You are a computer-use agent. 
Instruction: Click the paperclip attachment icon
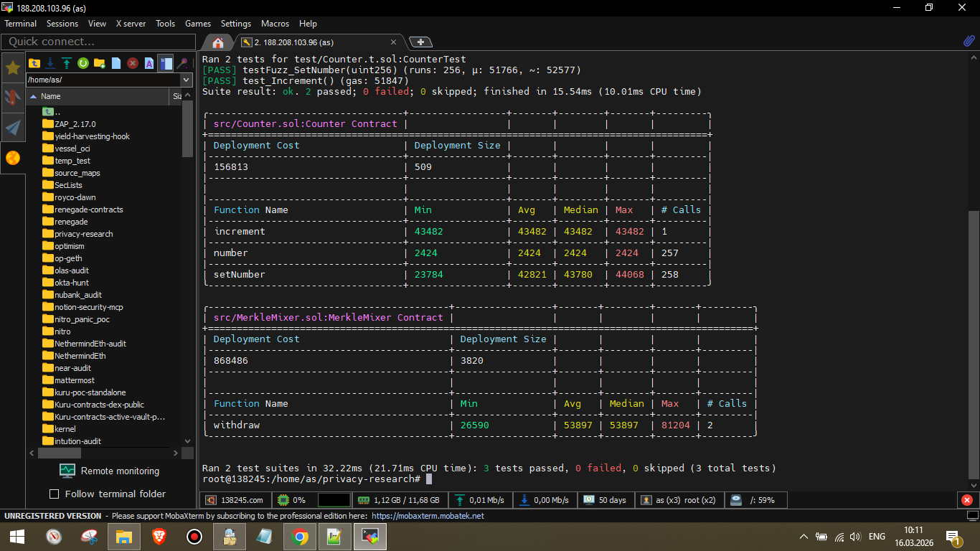969,42
